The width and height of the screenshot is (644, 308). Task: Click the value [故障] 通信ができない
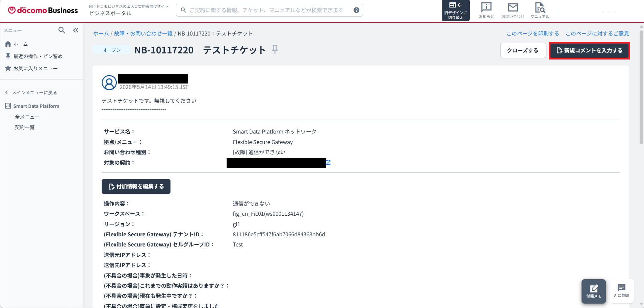pos(259,152)
